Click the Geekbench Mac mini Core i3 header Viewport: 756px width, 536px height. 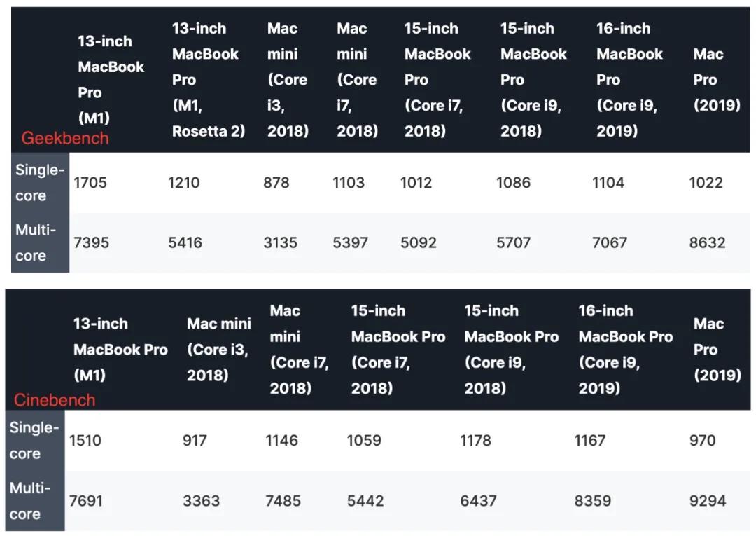coord(287,79)
